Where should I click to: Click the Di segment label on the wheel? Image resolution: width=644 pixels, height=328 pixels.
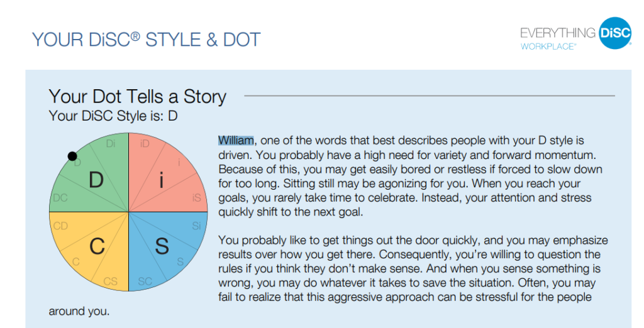[111, 144]
